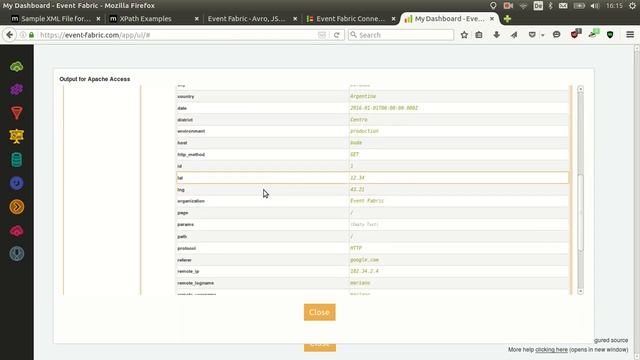Select the 'params' row
This screenshot has height=360, width=640.
coord(372,224)
